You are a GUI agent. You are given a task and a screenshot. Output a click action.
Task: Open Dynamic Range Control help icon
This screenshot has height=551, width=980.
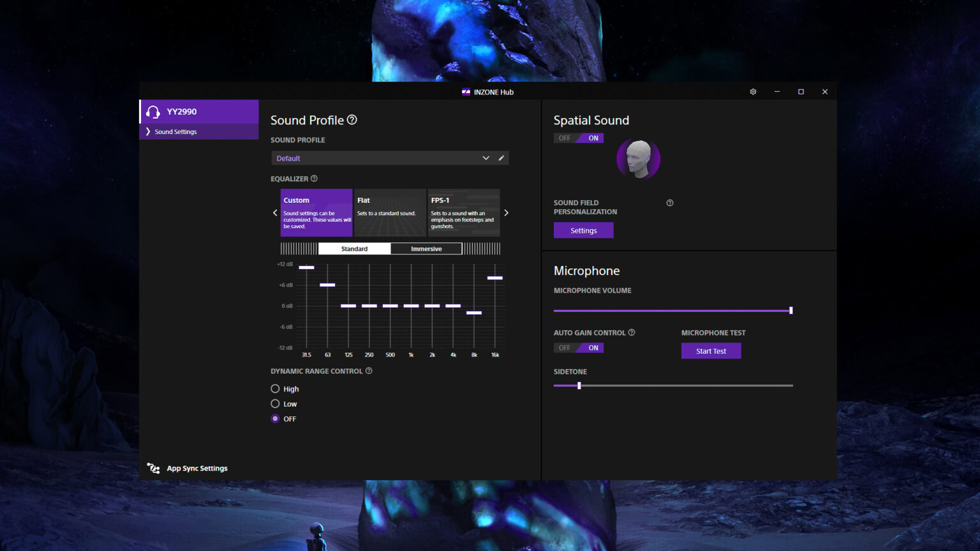point(369,371)
